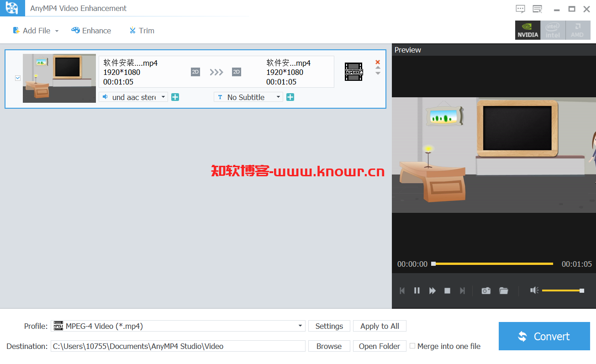Viewport: 596px width, 364px height.
Task: Adjust the preview volume slider
Action: (563, 290)
